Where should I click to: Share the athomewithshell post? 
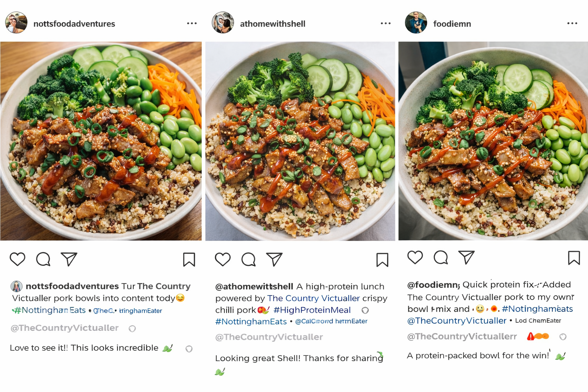coord(274,260)
